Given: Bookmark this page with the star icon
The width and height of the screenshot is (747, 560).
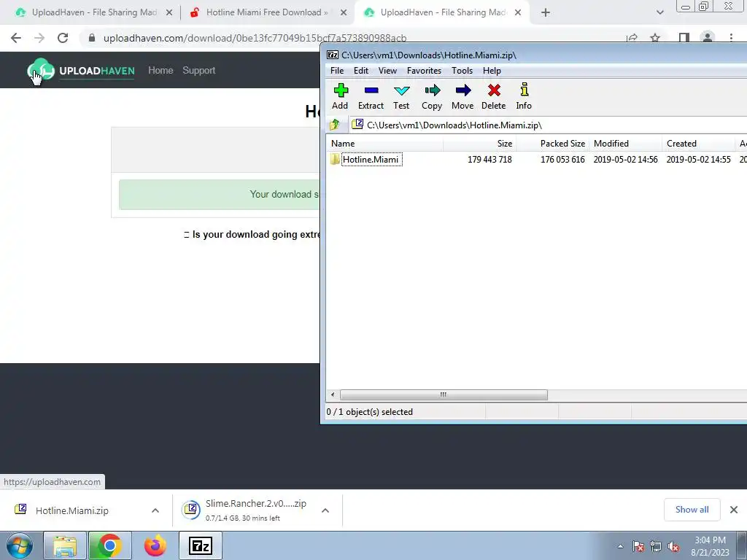Looking at the screenshot, I should (656, 38).
